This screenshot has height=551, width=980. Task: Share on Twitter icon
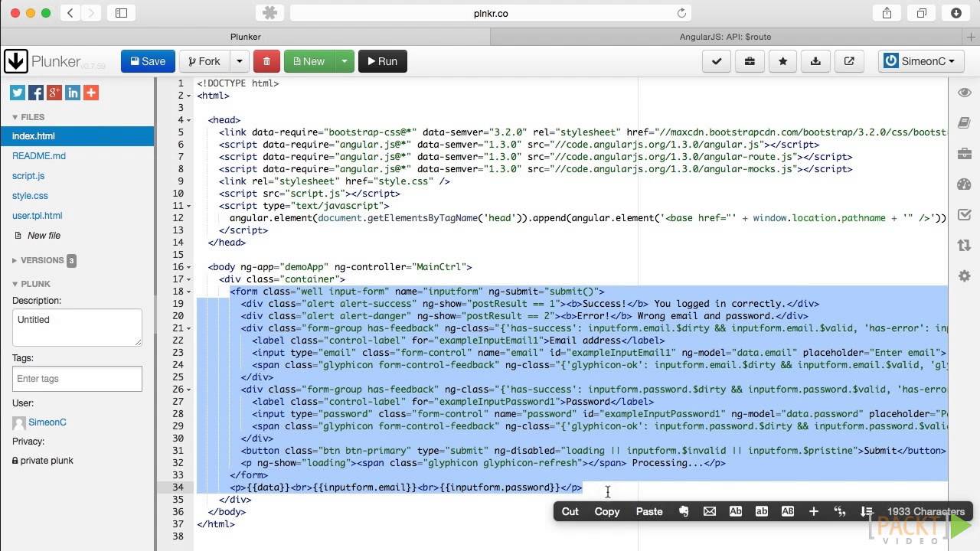pos(18,93)
